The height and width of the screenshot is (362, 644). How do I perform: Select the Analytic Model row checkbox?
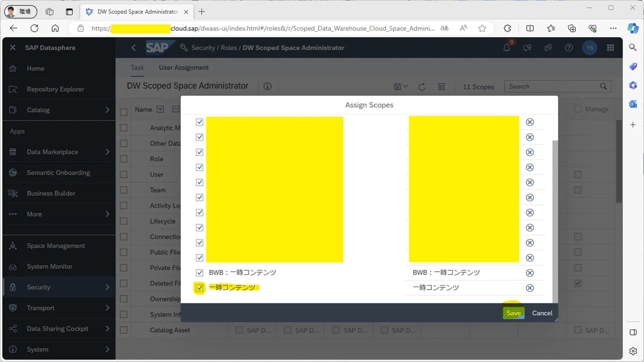(123, 128)
